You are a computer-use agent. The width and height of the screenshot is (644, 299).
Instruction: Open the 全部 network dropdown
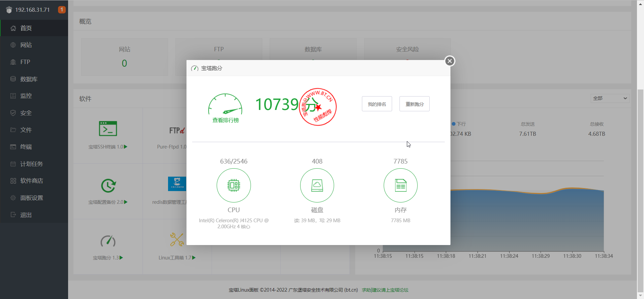point(610,98)
